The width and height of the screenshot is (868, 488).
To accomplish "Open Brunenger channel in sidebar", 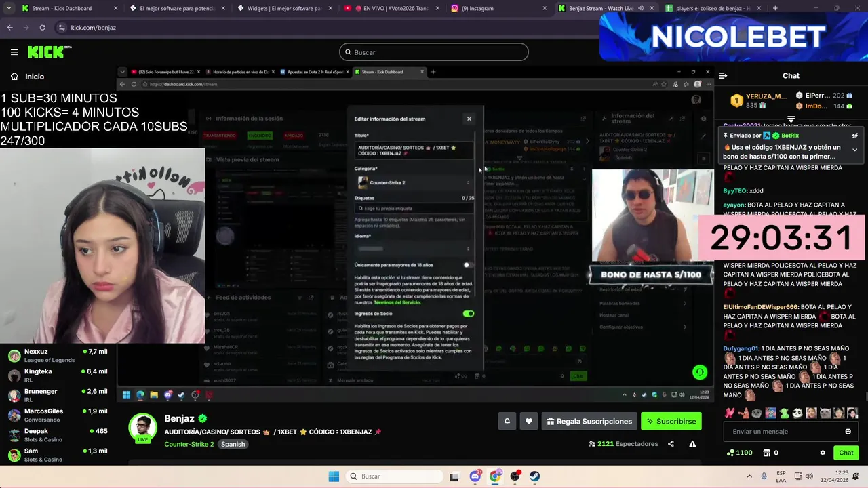I will coord(58,395).
